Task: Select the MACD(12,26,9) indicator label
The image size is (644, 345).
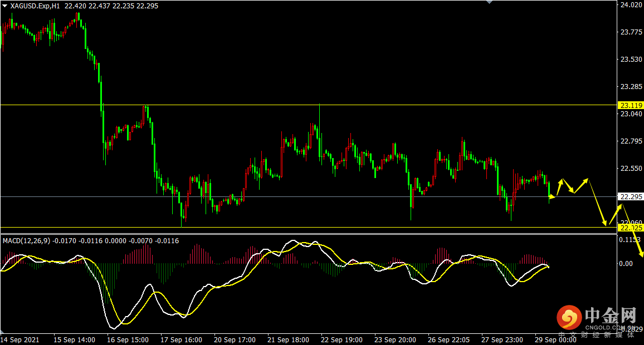Action: click(26, 241)
